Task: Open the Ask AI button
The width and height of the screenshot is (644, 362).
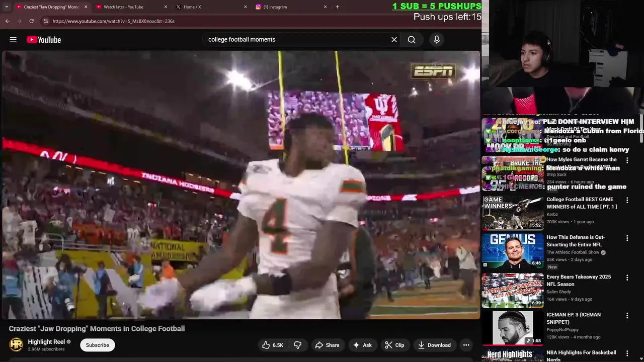Action: click(x=362, y=345)
